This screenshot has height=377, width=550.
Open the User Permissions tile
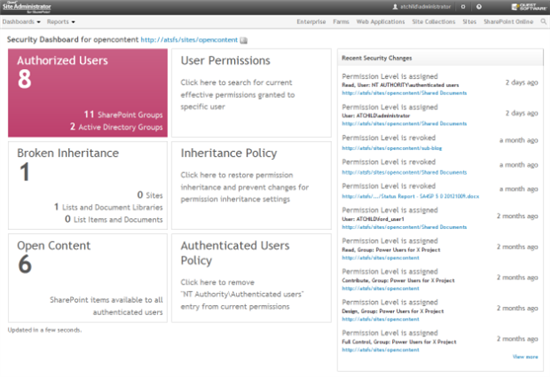tap(251, 93)
